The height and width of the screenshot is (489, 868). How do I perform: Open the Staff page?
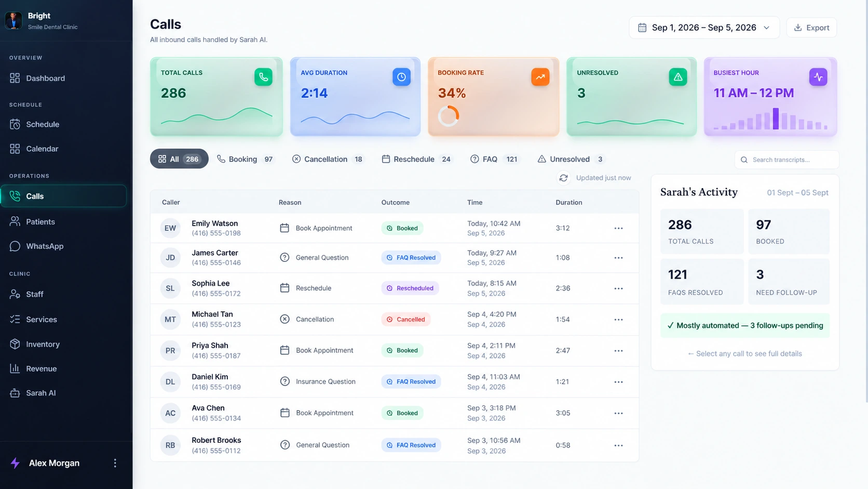point(26,294)
